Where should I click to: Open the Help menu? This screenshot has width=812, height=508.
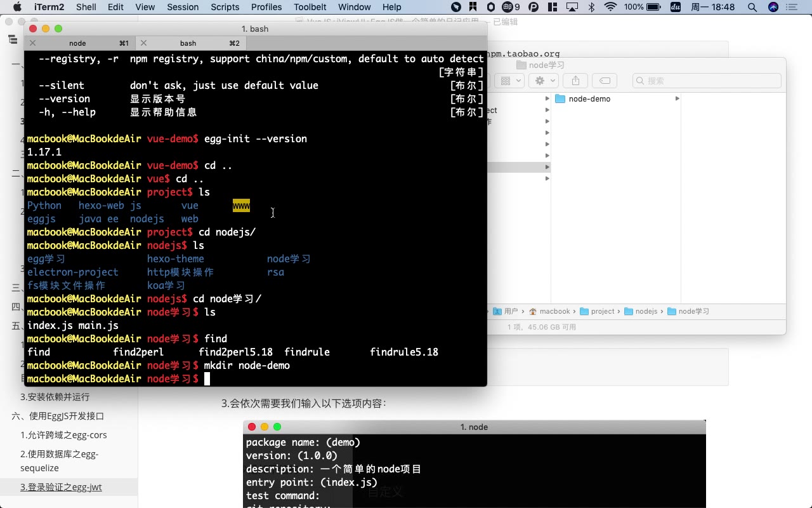click(392, 7)
